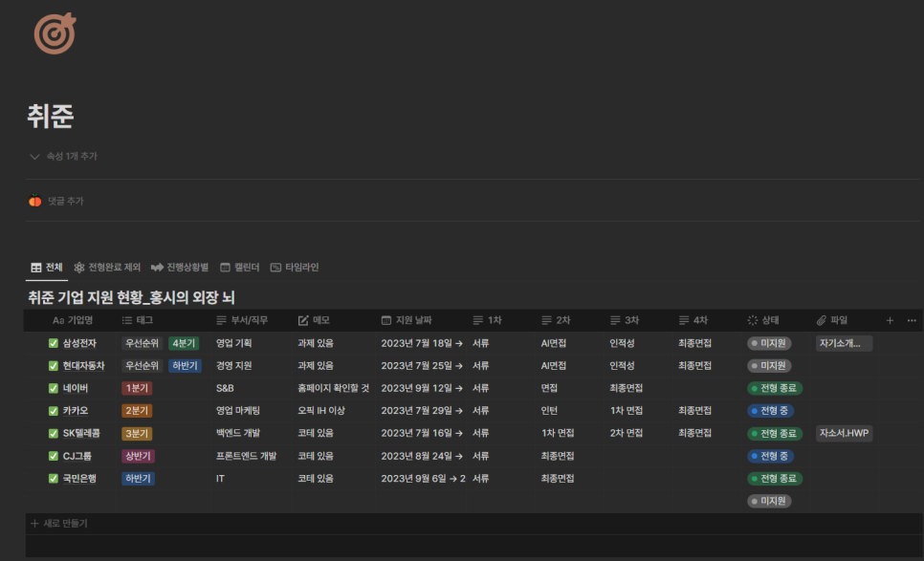The width and height of the screenshot is (924, 561).
Task: Toggle the CJ그룹 row checkbox
Action: (x=53, y=456)
